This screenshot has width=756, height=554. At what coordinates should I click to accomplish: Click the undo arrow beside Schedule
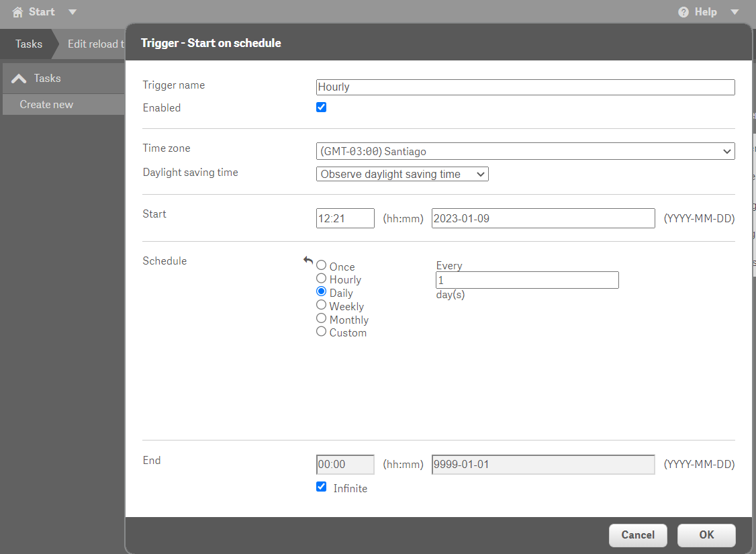[308, 261]
